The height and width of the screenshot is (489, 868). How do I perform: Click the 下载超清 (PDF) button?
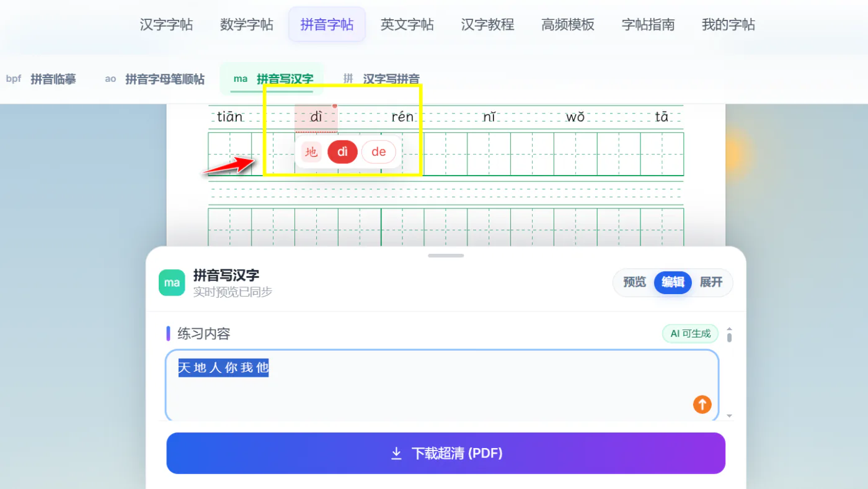click(446, 453)
